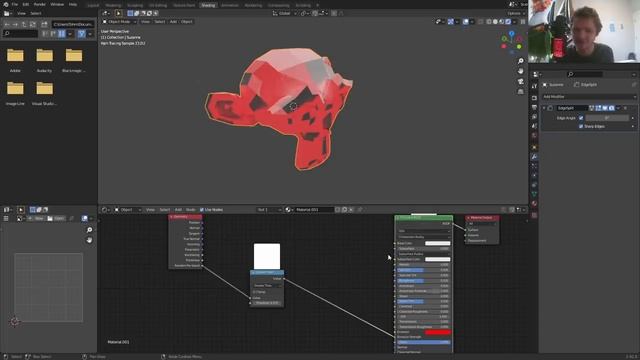Toggle EdgeSplit modifier render visibility camera icon

coord(611,108)
